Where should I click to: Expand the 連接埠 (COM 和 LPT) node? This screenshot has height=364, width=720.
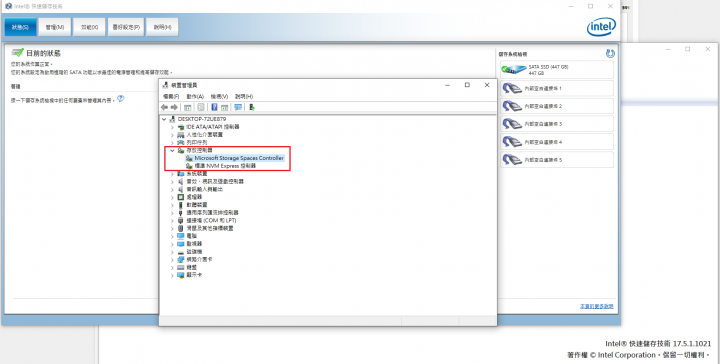tap(172, 221)
